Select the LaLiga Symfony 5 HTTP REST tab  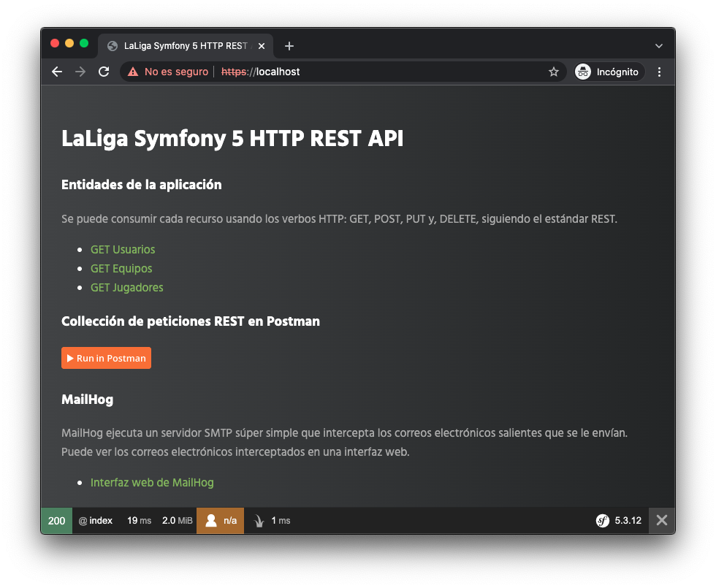coord(186,46)
